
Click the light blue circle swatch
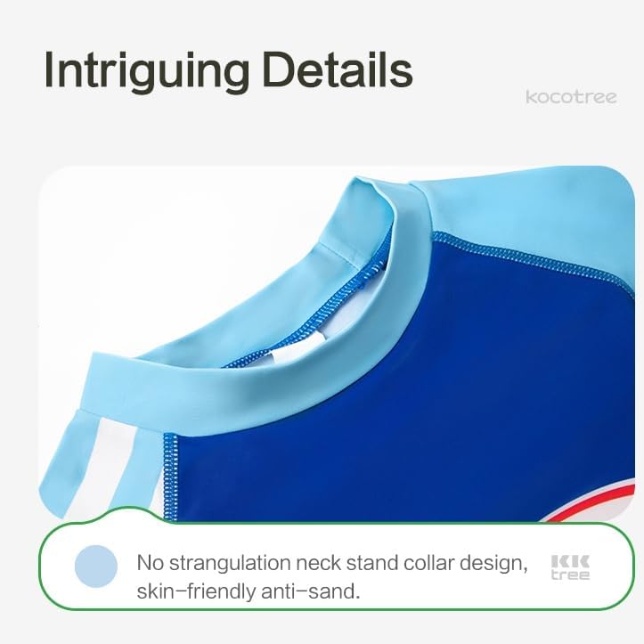96,567
